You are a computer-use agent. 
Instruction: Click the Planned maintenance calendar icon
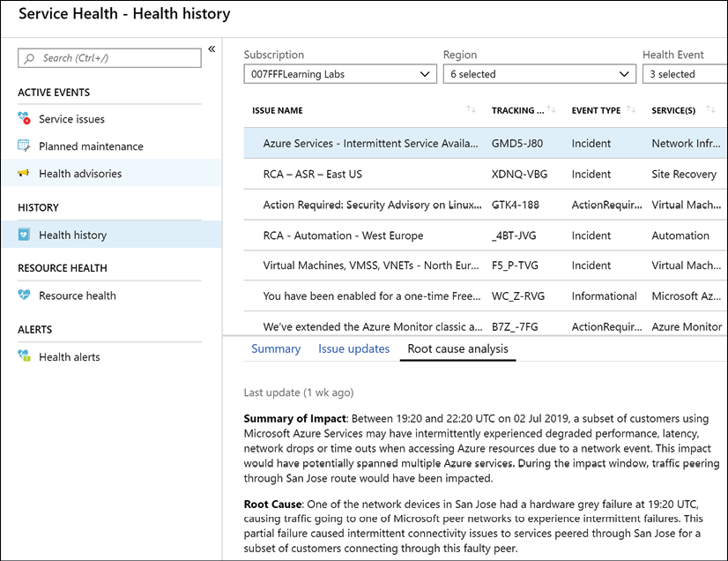[24, 146]
